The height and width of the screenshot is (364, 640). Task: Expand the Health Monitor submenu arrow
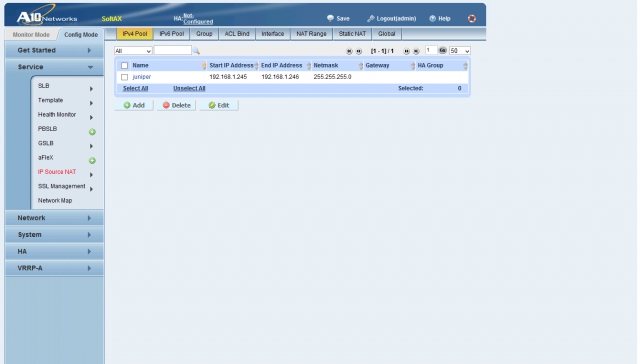point(91,118)
